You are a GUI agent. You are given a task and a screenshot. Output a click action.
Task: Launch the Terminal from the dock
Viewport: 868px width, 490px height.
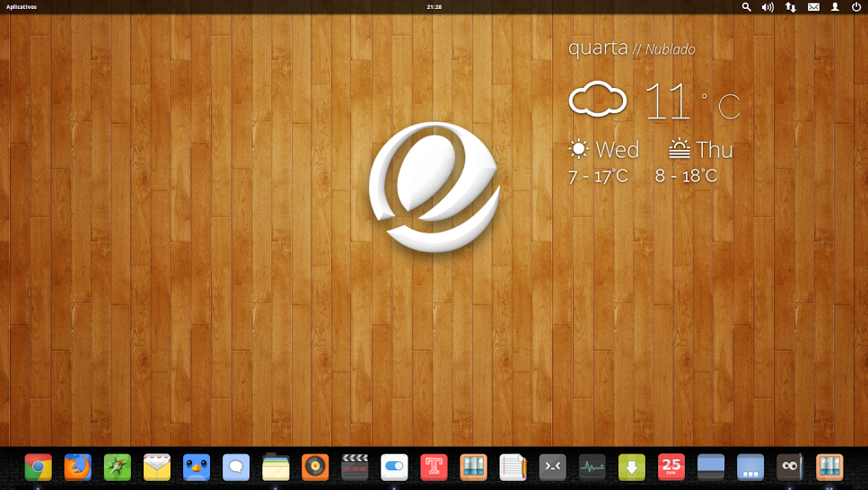tap(552, 467)
